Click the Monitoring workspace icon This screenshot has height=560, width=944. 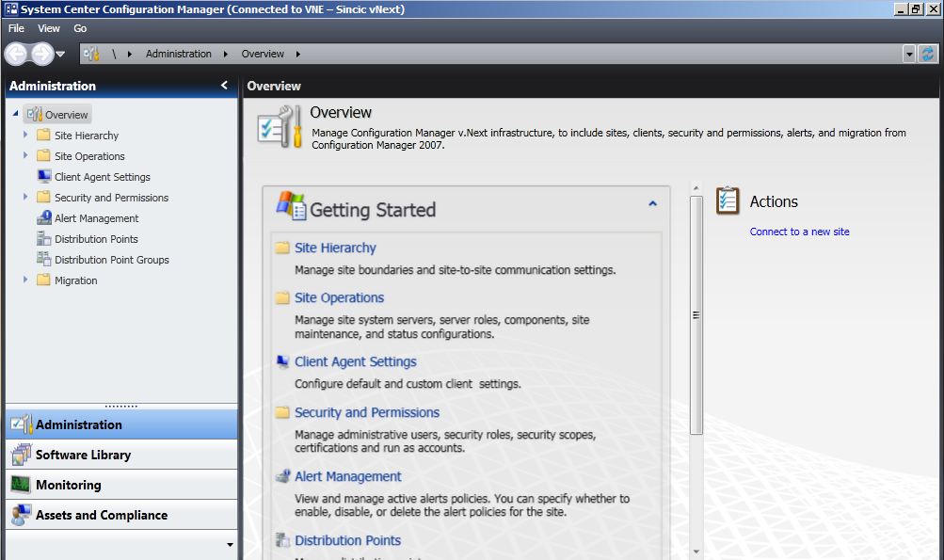[x=21, y=484]
